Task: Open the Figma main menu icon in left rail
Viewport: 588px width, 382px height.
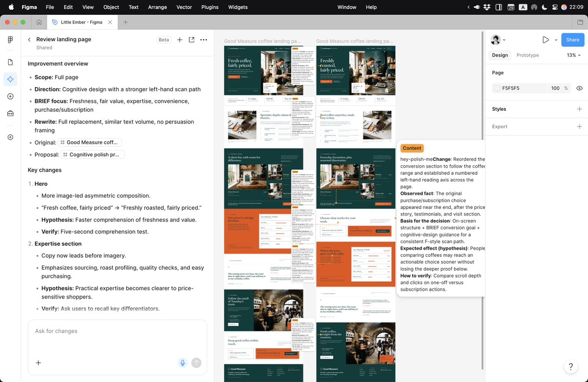Action: 10,40
